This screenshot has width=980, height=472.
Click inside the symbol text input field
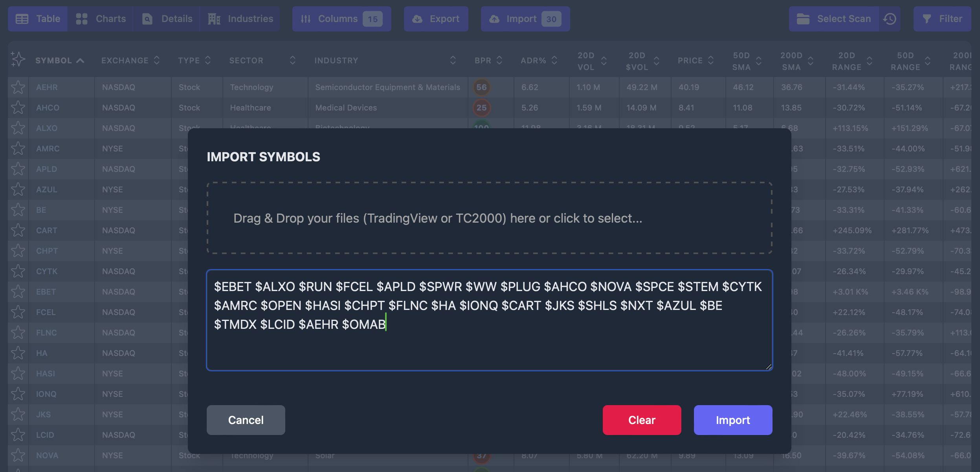pos(489,320)
